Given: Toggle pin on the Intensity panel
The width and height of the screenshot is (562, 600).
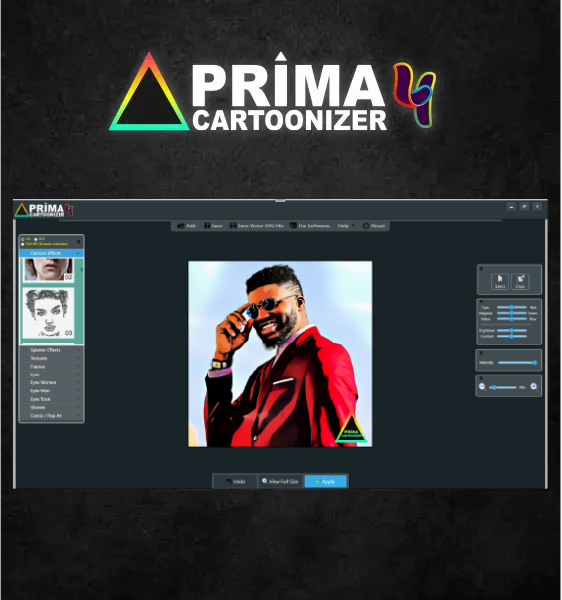Looking at the screenshot, I should pyautogui.click(x=481, y=353).
